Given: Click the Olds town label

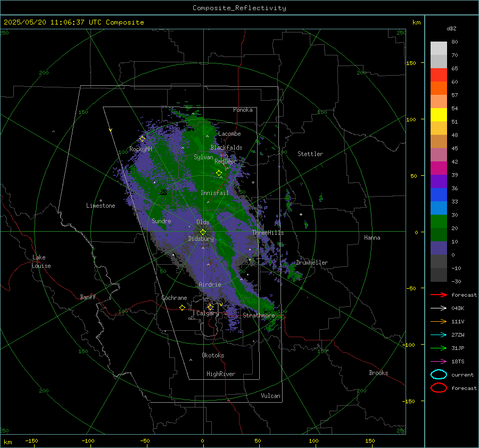Looking at the screenshot, I should [x=203, y=222].
